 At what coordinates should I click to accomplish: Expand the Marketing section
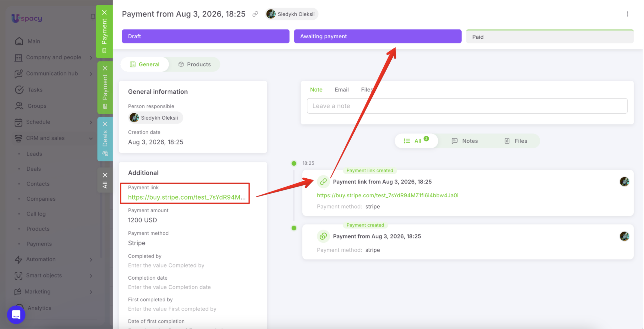[x=91, y=292]
